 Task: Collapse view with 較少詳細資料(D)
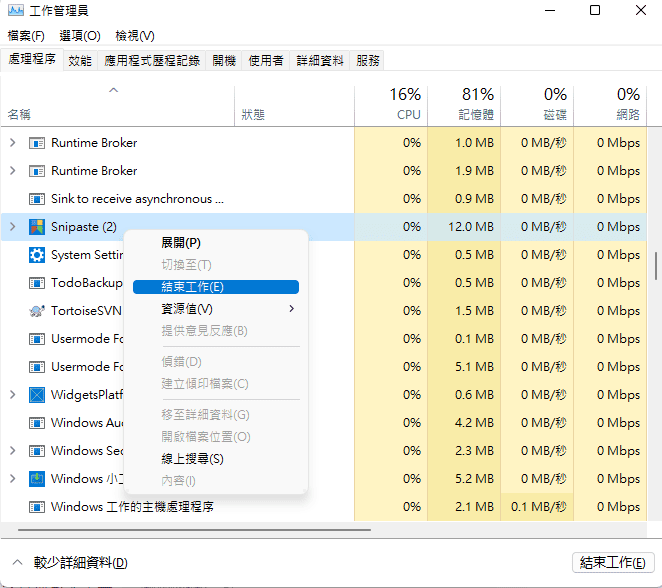[70, 563]
